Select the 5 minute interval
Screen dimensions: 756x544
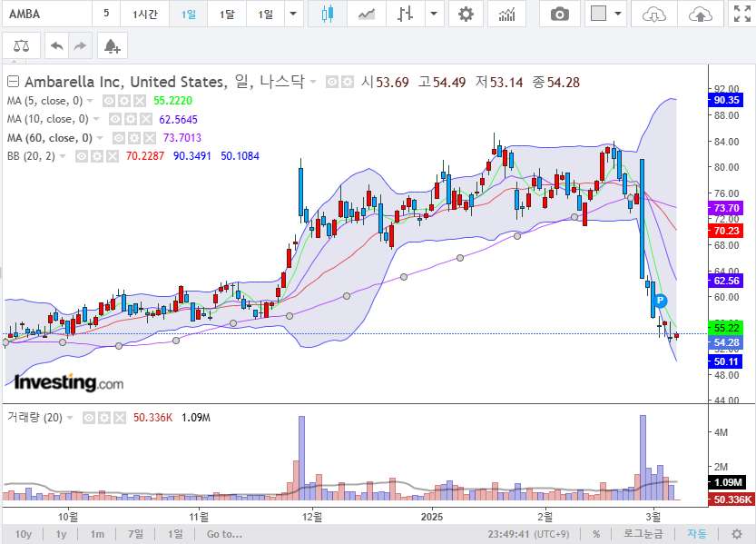click(x=106, y=14)
